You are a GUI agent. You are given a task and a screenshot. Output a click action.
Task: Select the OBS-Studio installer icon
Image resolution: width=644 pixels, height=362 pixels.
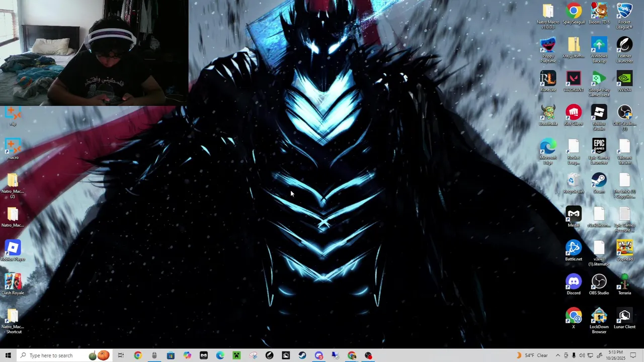624,118
